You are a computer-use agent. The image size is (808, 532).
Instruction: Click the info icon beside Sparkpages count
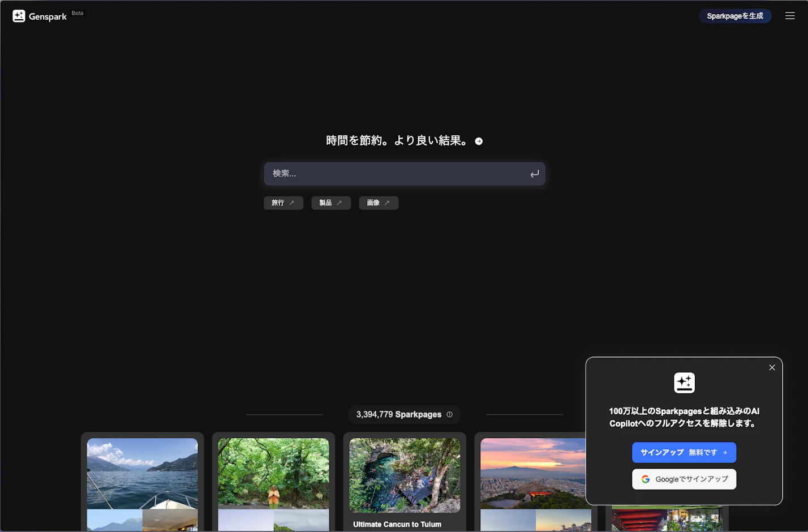point(450,414)
